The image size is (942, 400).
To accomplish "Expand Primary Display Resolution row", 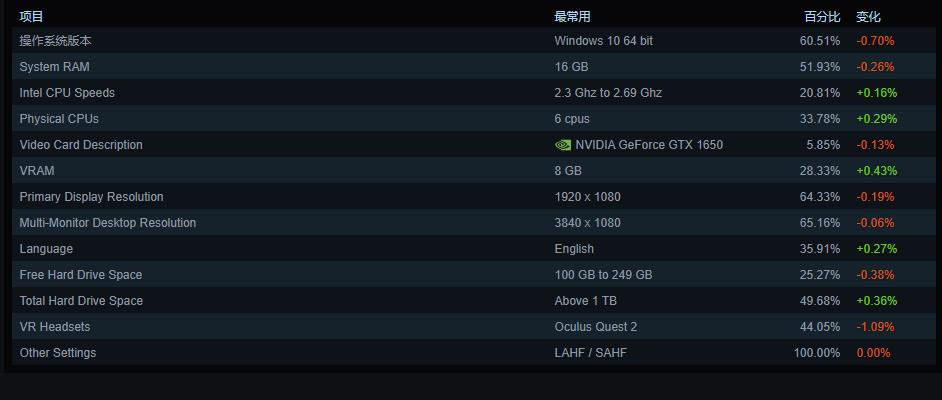I will point(91,197).
